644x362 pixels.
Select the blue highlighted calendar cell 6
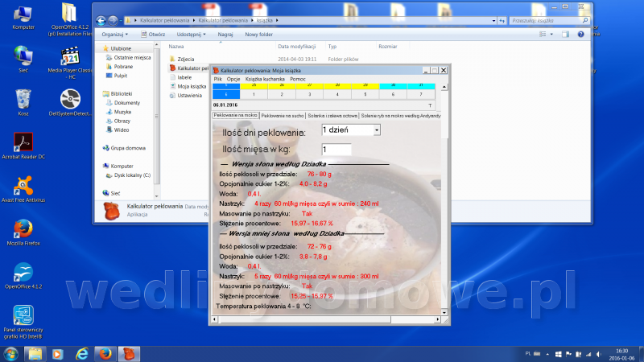click(226, 94)
